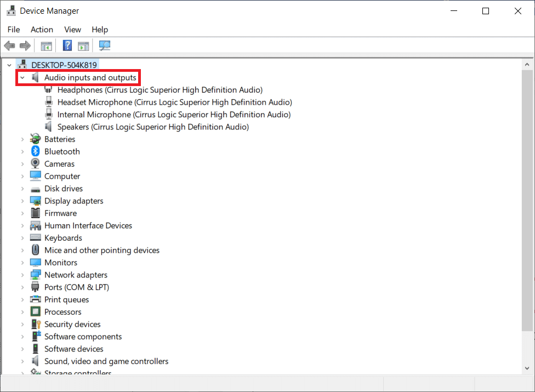This screenshot has width=535, height=392.
Task: Click the Disk drives icon
Action: (x=35, y=189)
